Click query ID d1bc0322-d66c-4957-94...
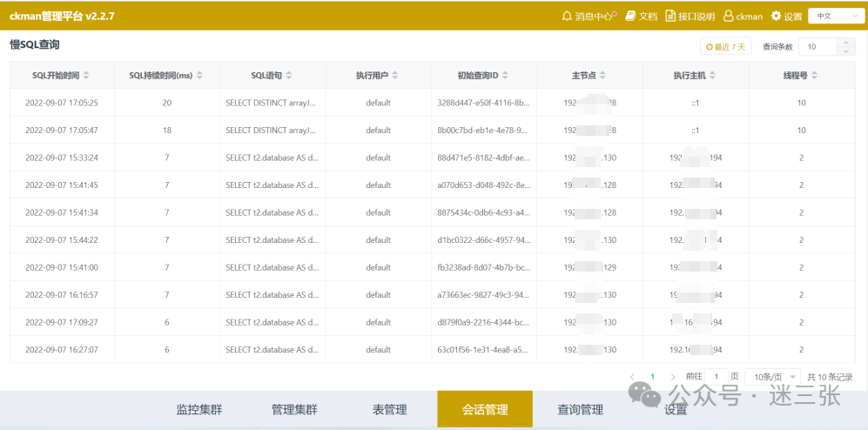868x430 pixels. [x=484, y=240]
